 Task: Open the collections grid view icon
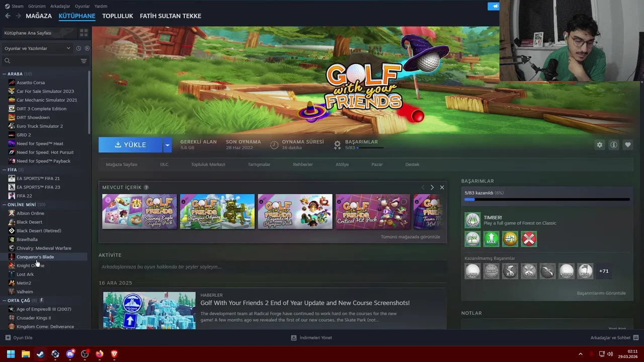pos(84,33)
